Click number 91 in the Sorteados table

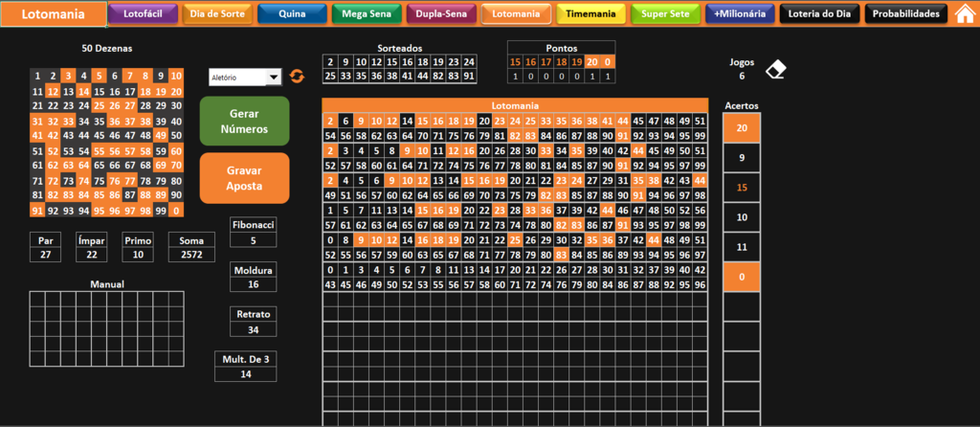(x=469, y=77)
